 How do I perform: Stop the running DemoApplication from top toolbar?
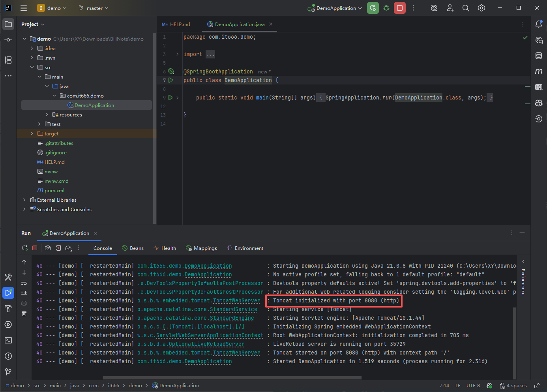(x=400, y=8)
